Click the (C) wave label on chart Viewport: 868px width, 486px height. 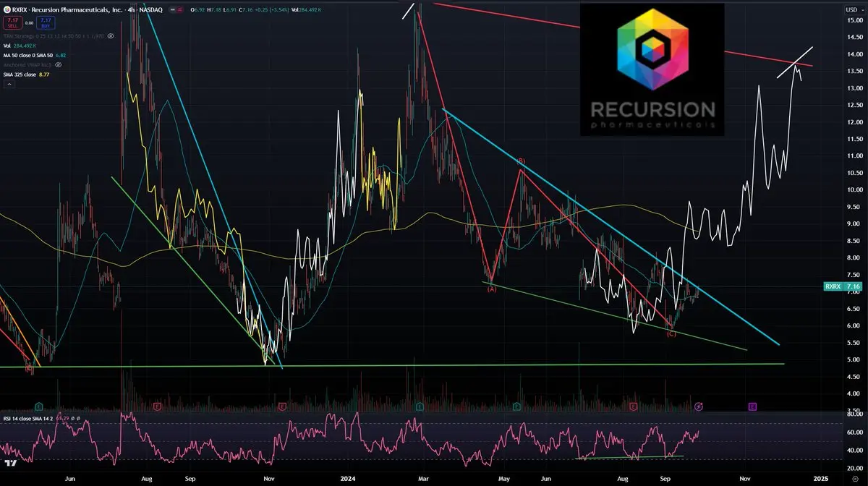pos(671,333)
